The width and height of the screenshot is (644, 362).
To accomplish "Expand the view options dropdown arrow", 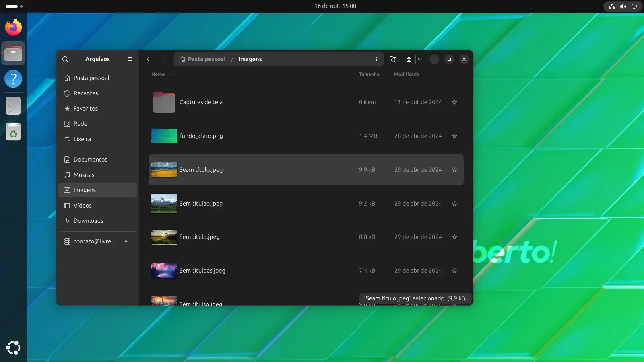I will click(420, 59).
